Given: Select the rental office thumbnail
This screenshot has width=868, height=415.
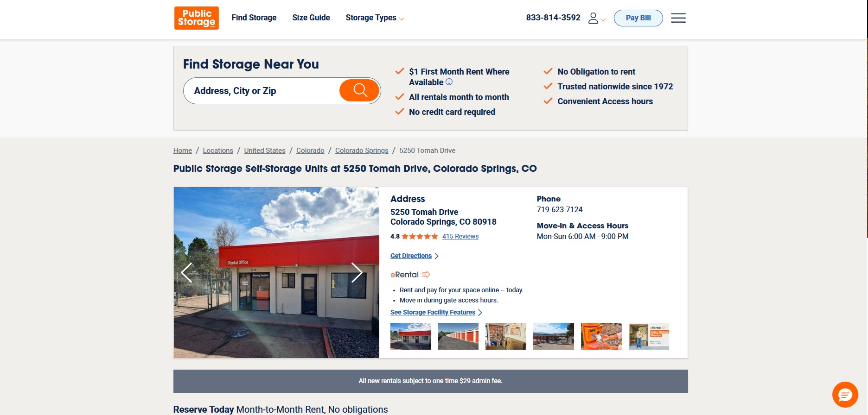Looking at the screenshot, I should tap(410, 336).
